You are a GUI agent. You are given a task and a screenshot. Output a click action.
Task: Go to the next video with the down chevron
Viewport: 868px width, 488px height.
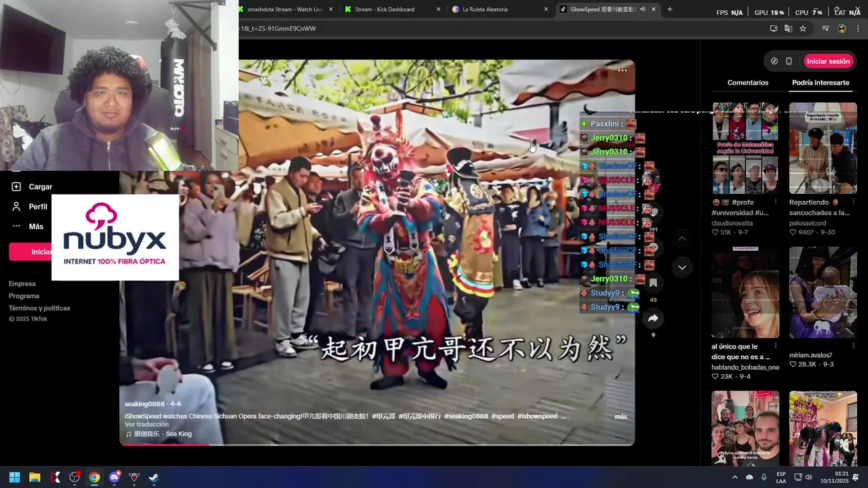682,268
